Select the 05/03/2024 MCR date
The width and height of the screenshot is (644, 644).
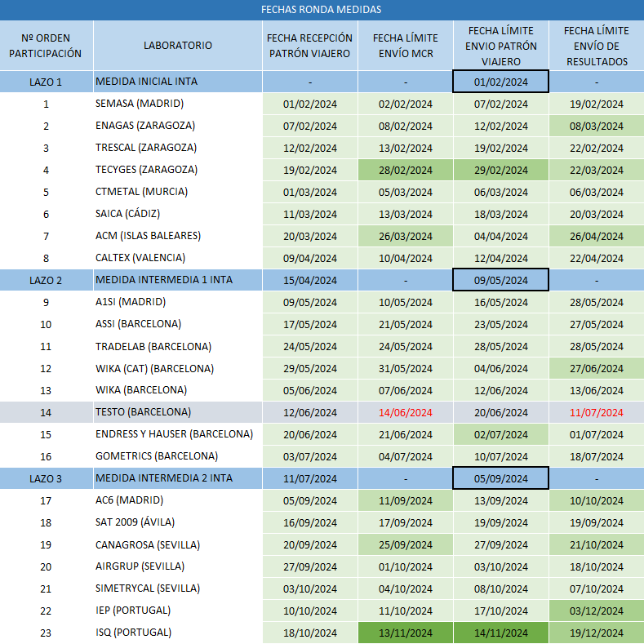(x=406, y=192)
